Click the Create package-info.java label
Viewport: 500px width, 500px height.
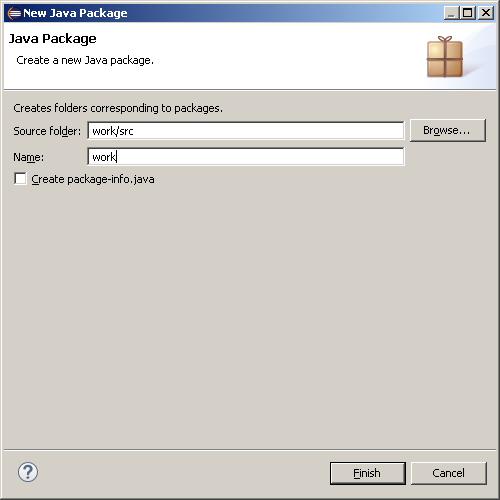click(93, 179)
